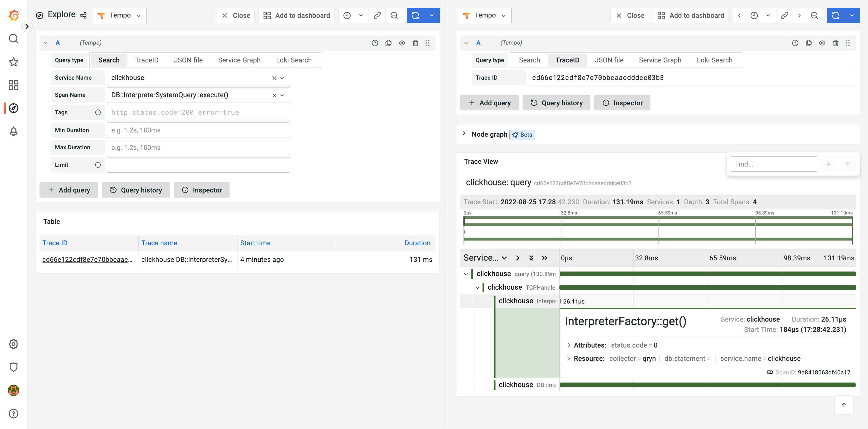Click share icon next to Explore title

point(83,15)
